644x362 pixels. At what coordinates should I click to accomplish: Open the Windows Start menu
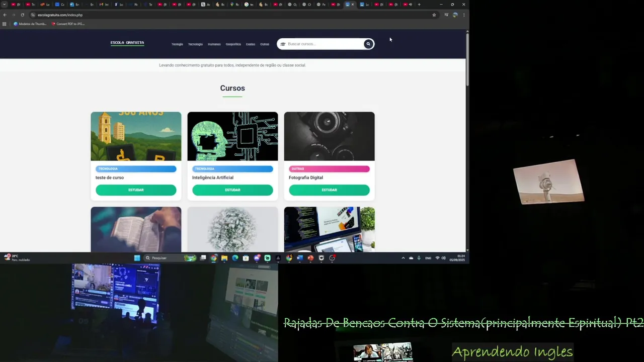137,258
